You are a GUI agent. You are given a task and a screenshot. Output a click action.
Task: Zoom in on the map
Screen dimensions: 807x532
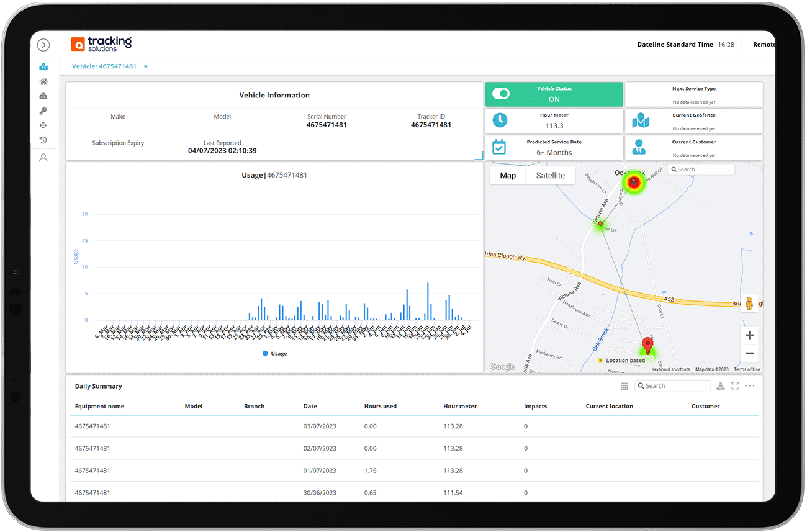[x=749, y=336]
